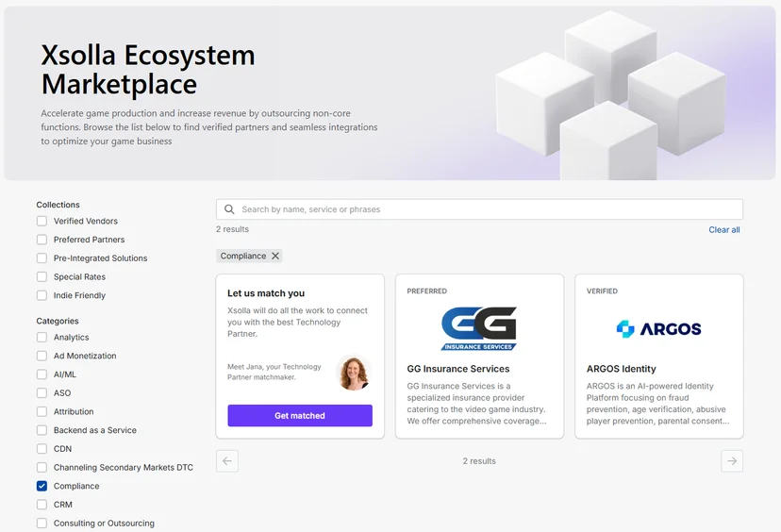Open the GG Insurance Services logo

click(479, 328)
